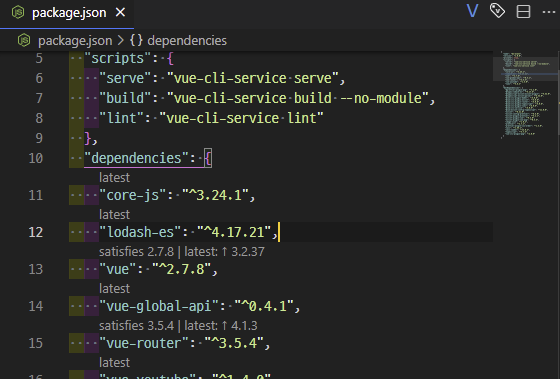
Task: Open the More Actions ellipsis menu
Action: point(549,12)
